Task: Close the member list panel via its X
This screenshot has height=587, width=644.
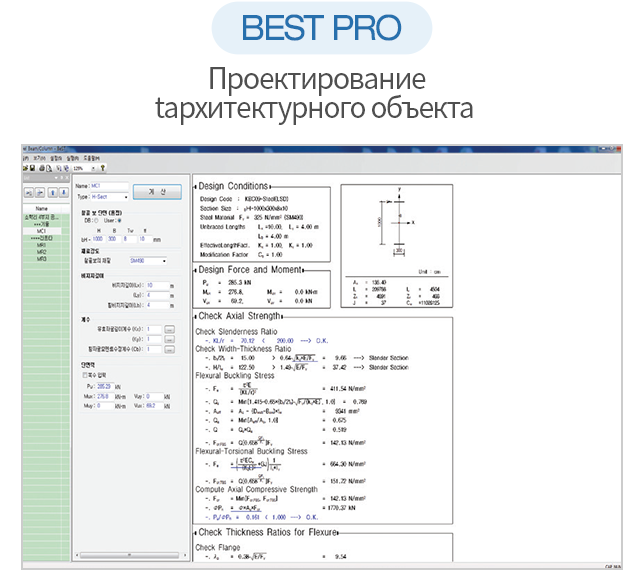Action: pos(67,178)
